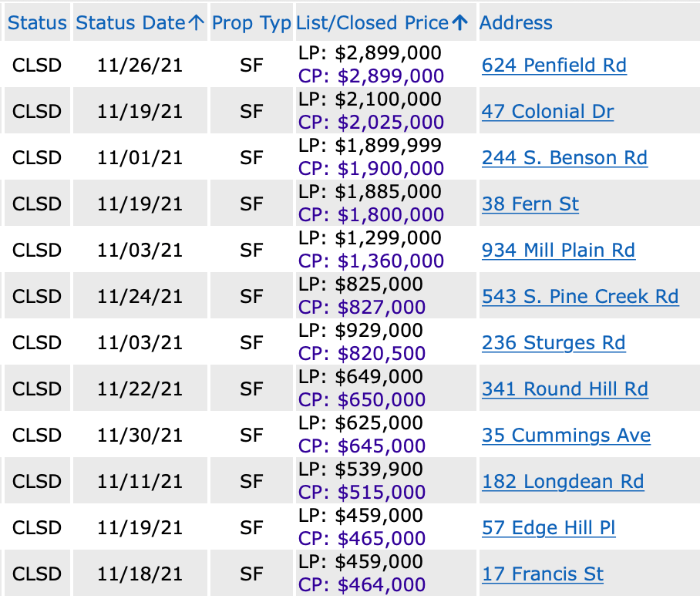View the 244 S. Benson Rd property
The width and height of the screenshot is (700, 609).
pos(564,158)
